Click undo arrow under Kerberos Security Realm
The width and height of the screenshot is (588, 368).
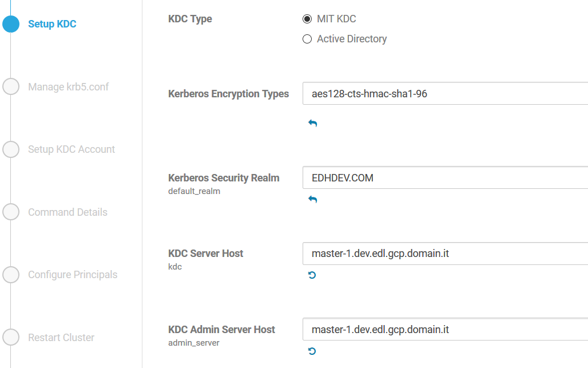point(313,199)
